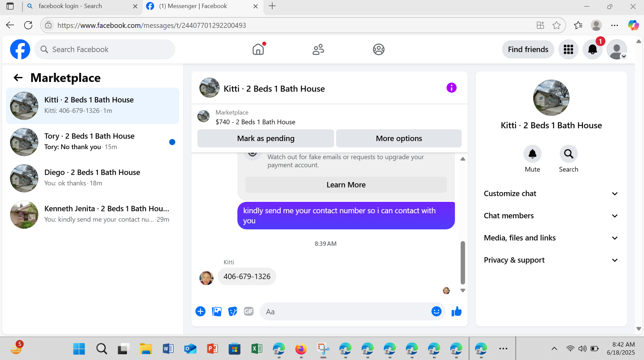
Task: Show hidden icons in the system tray
Action: click(554, 349)
